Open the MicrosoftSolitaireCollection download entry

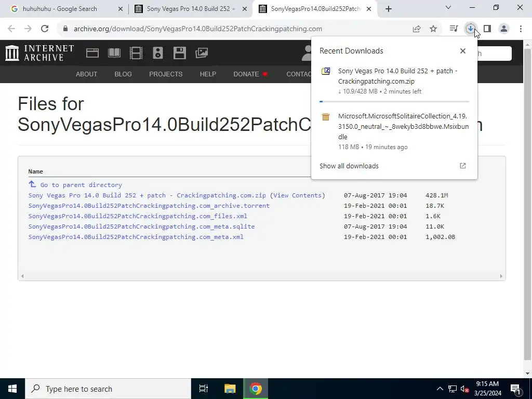click(394, 131)
